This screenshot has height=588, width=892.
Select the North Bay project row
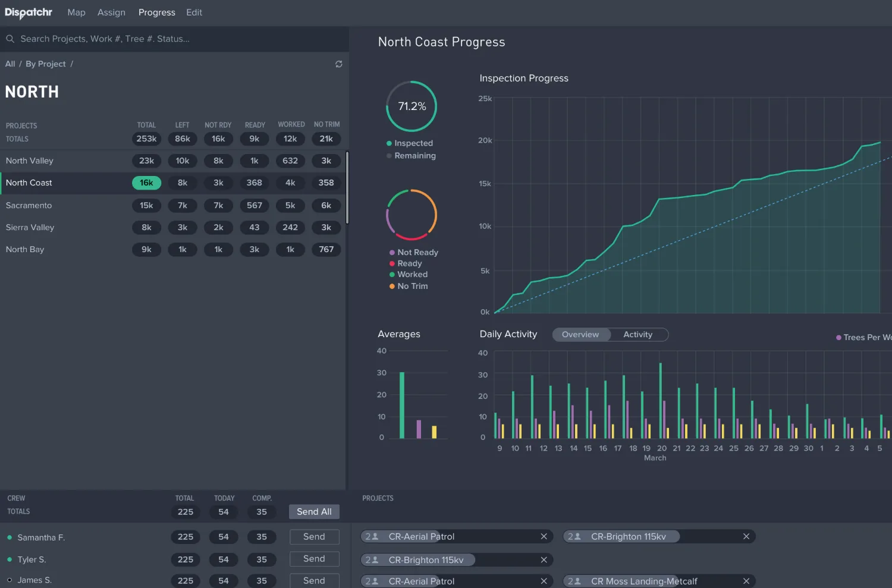(x=172, y=250)
